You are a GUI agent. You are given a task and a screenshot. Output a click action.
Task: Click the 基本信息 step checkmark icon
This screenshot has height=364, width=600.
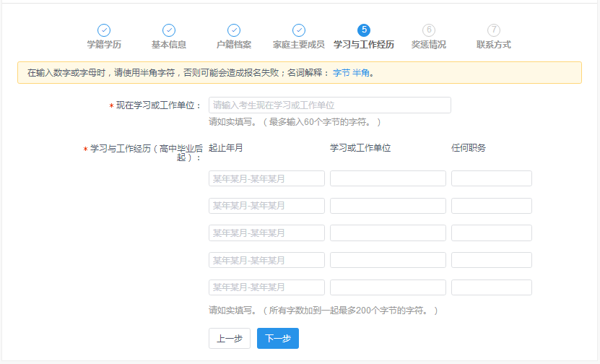pyautogui.click(x=169, y=30)
